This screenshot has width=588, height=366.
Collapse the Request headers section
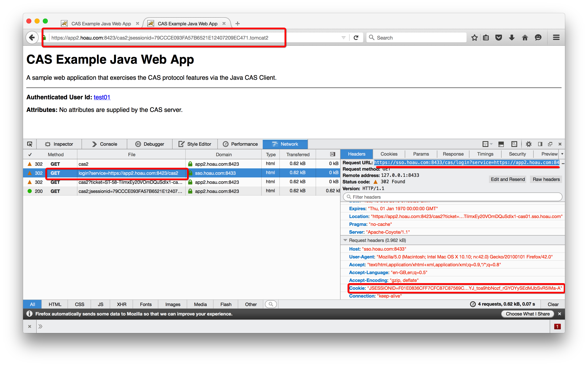(345, 240)
